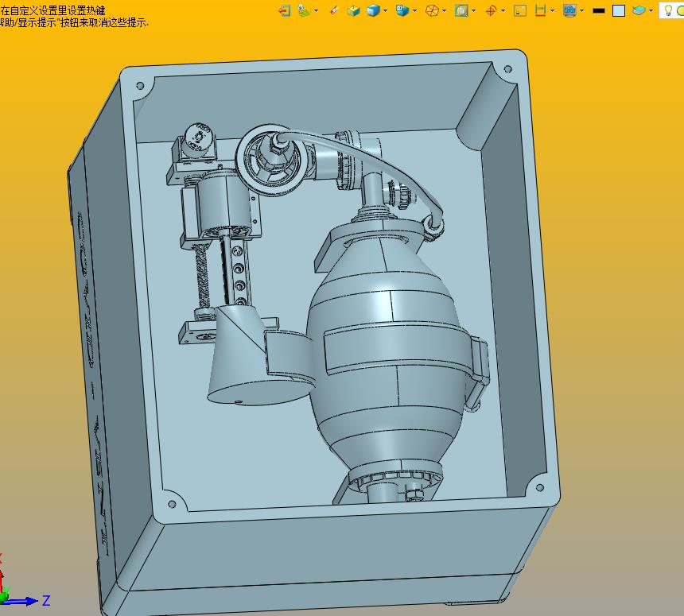Click the red crosshair target icon
This screenshot has width=684, height=616.
[492, 10]
